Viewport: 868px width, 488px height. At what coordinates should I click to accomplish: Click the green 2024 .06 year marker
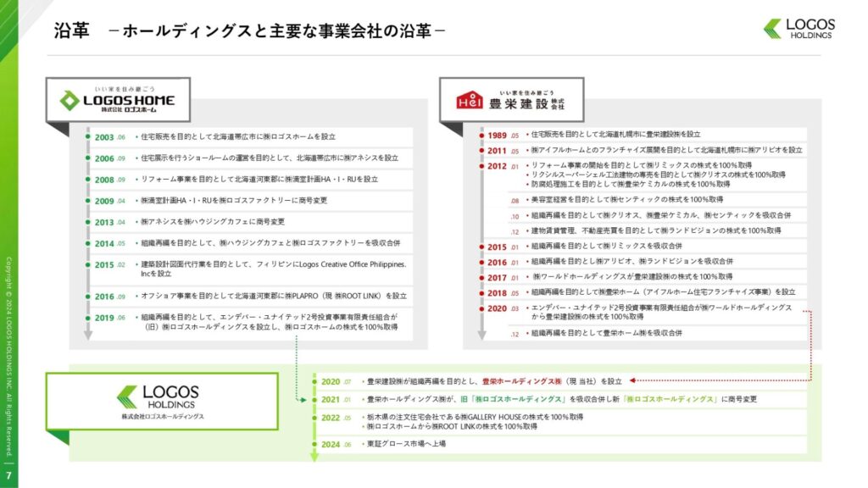336,444
